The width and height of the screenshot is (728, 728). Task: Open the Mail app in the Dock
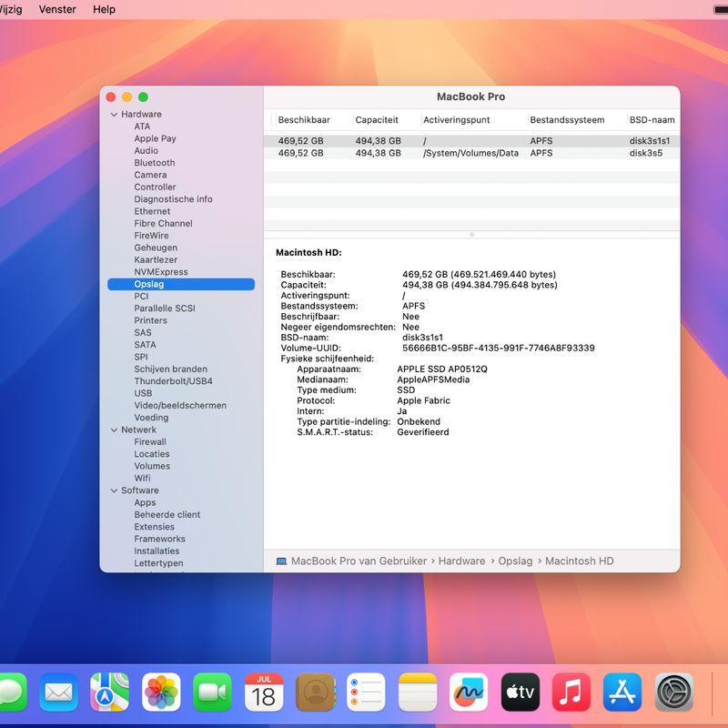pos(58,692)
